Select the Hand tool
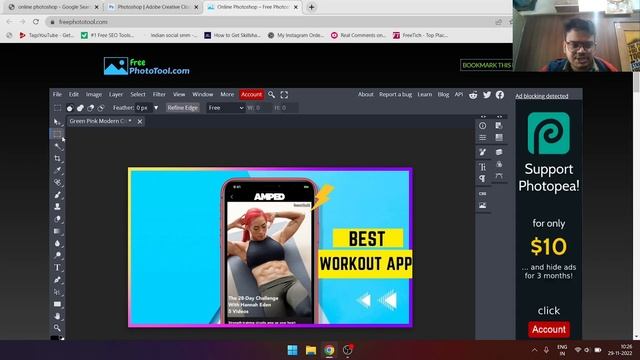Viewport: 640px width, 360px height. (x=57, y=316)
